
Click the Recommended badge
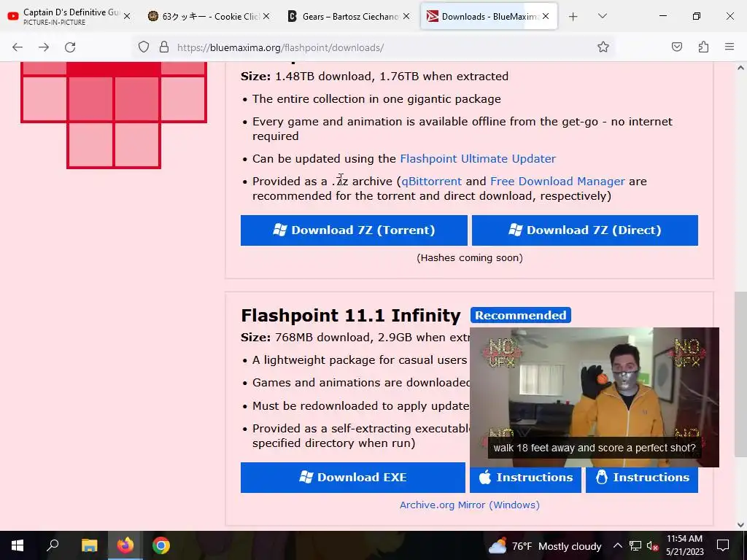(521, 315)
